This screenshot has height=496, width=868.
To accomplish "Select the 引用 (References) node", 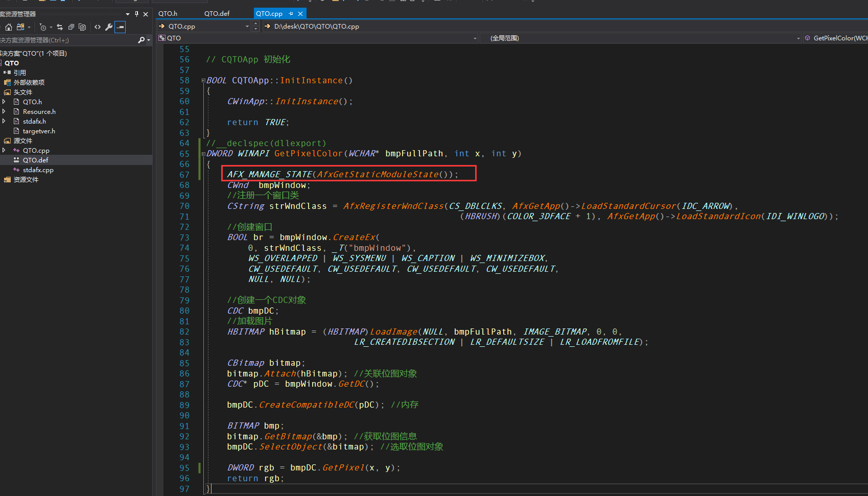I will pyautogui.click(x=20, y=73).
